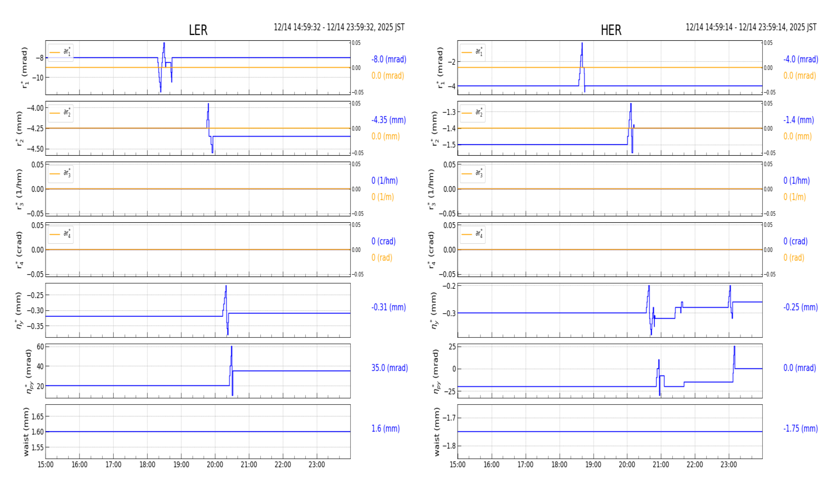
Task: Click the 15:00 tick on HER time axis
Action: (x=458, y=465)
